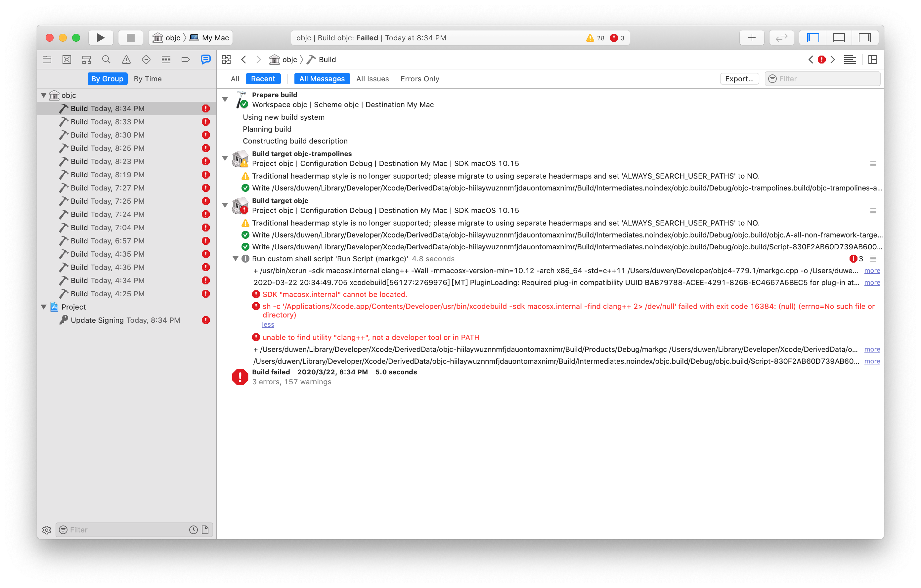The image size is (921, 588).
Task: Select Build Today, 4:25 PM log
Action: point(127,294)
